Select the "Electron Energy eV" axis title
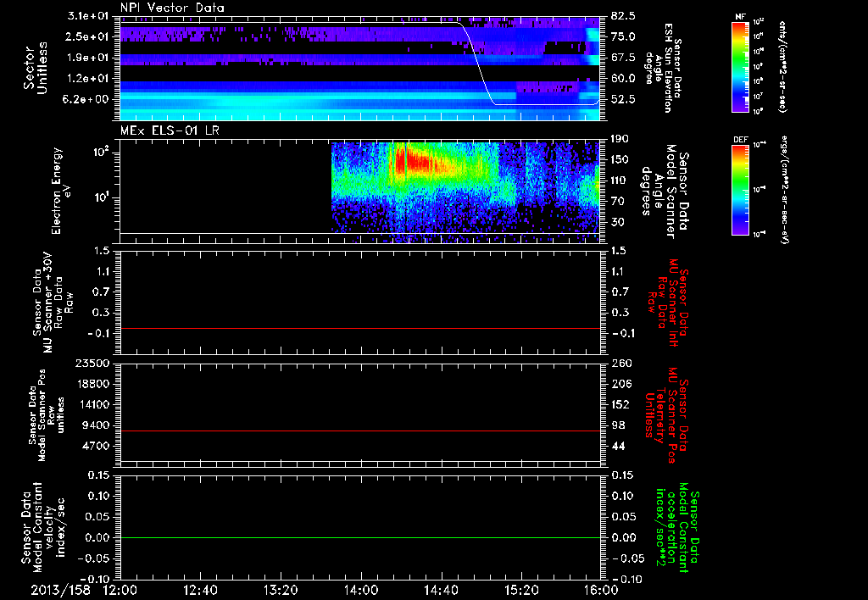Viewport: 868px width, 600px height. 61,191
